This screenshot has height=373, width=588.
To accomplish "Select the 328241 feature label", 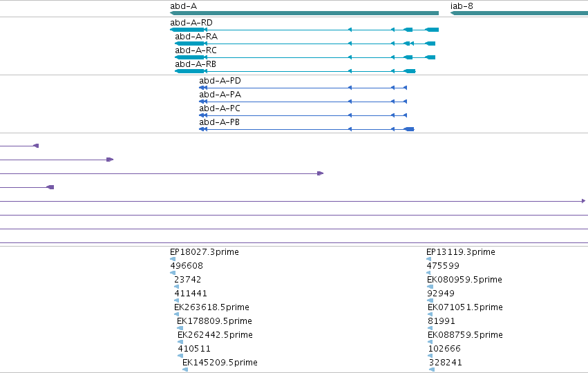I will pyautogui.click(x=446, y=363).
